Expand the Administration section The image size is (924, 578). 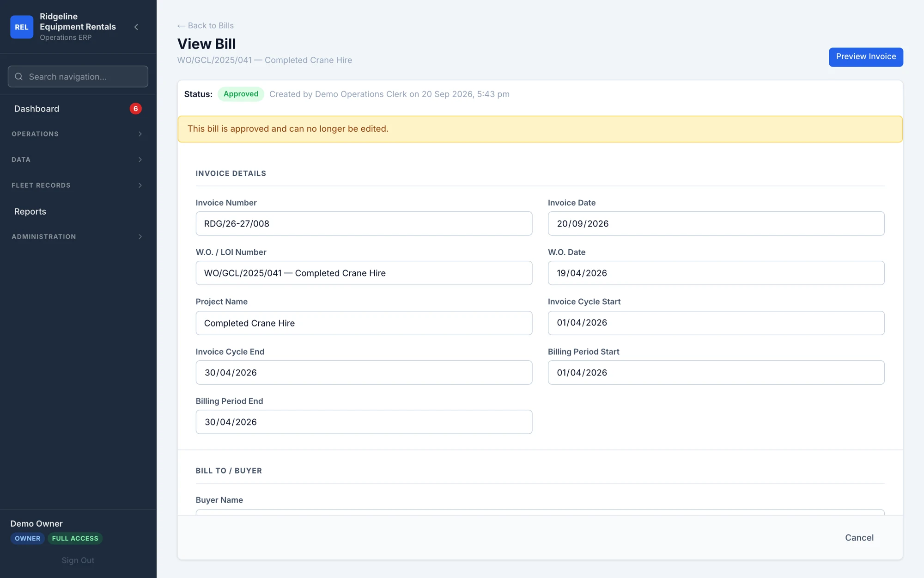(78, 237)
